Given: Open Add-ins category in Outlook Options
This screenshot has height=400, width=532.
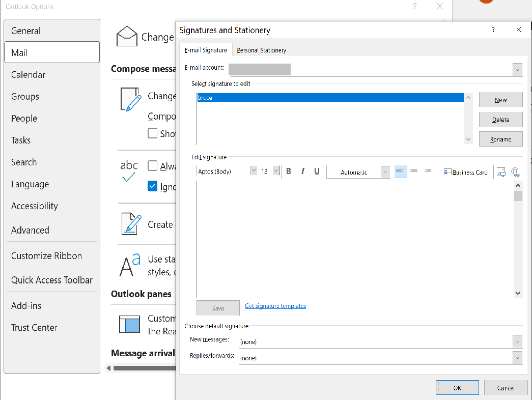Looking at the screenshot, I should tap(52, 305).
